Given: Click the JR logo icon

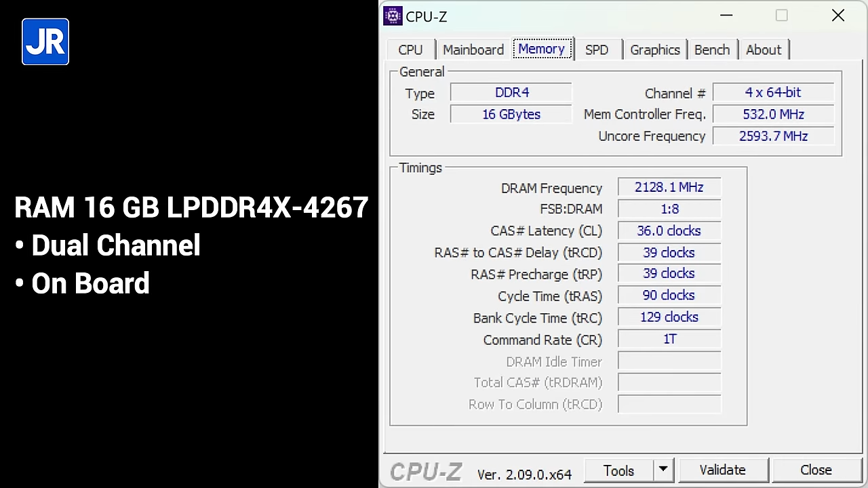Looking at the screenshot, I should [x=45, y=42].
